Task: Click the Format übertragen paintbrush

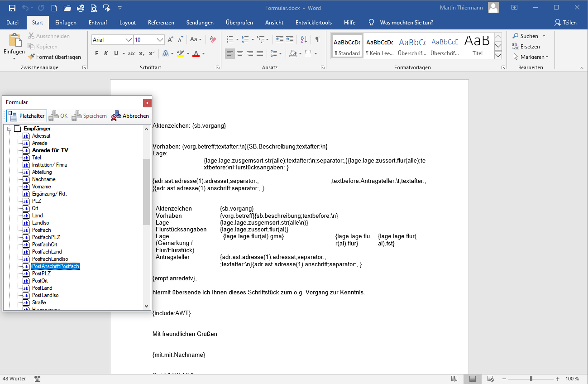Action: coord(54,57)
